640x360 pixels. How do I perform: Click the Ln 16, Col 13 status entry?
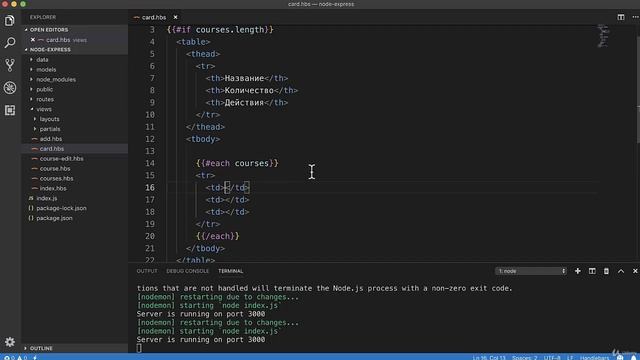tap(489, 358)
